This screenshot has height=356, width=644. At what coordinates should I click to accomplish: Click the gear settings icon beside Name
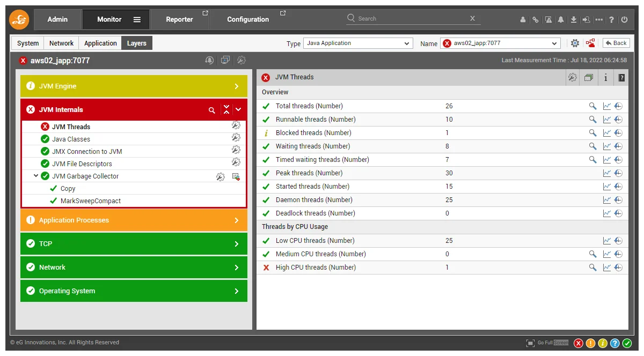[575, 43]
